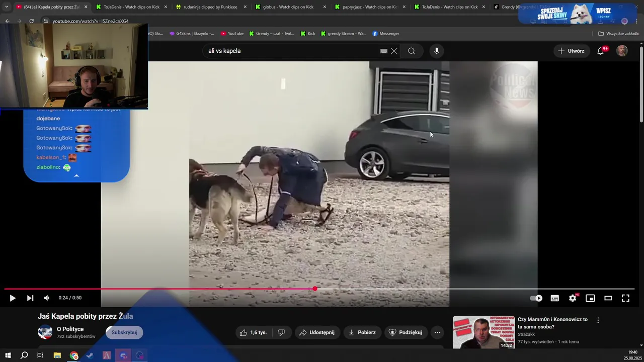644x362 pixels.
Task: Open 'Czy Mamm0n i Kononowicz' video title
Action: click(x=552, y=323)
